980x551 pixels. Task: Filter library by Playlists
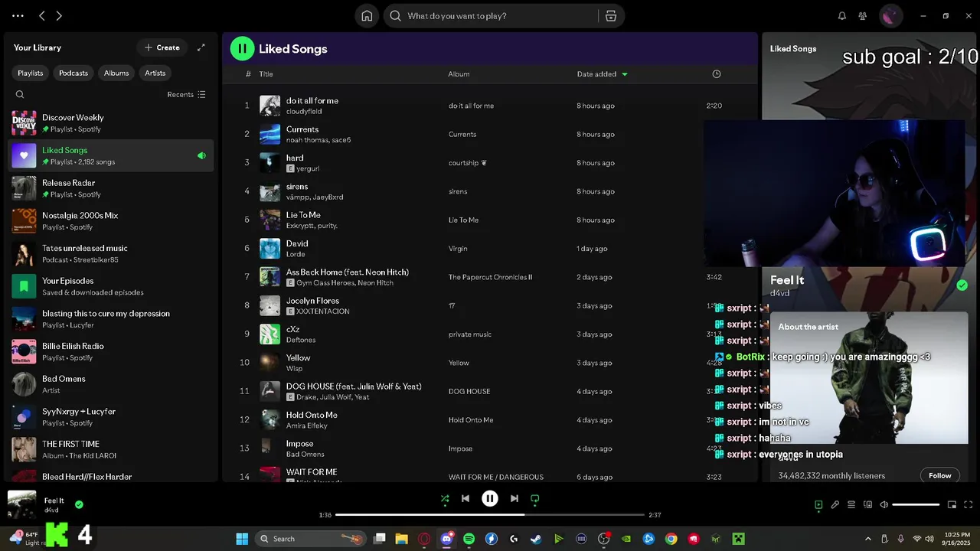point(31,73)
